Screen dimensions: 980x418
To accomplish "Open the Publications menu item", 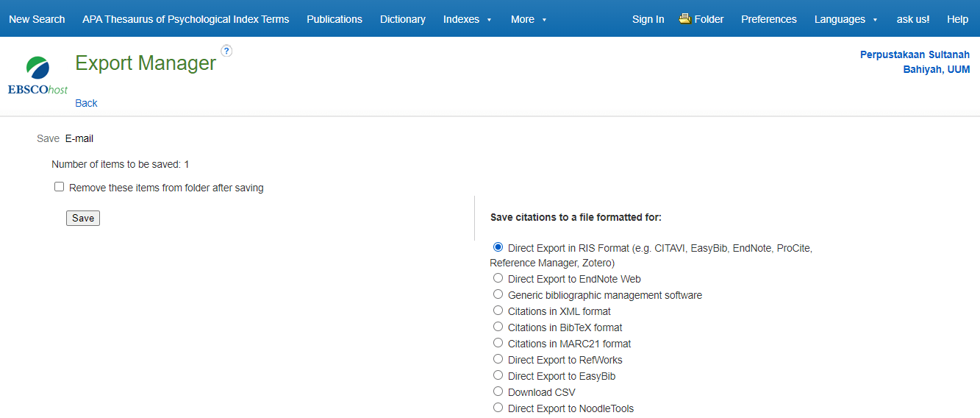I will (x=335, y=19).
